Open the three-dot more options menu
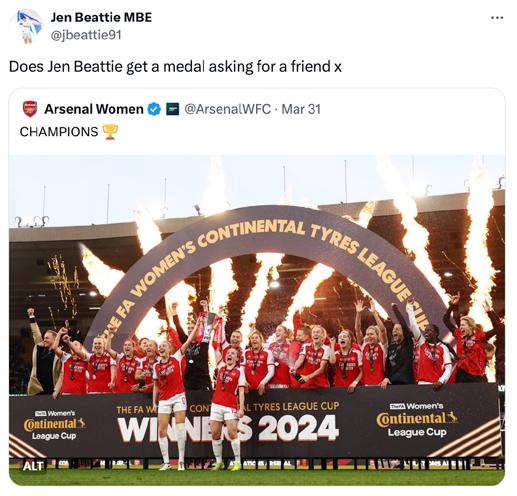The height and width of the screenshot is (496, 517). (x=497, y=18)
